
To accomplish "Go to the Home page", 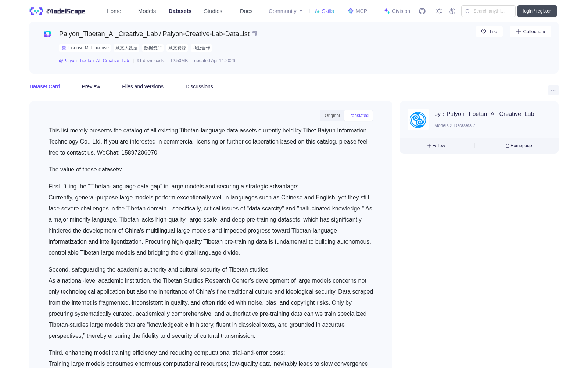I will point(114,11).
